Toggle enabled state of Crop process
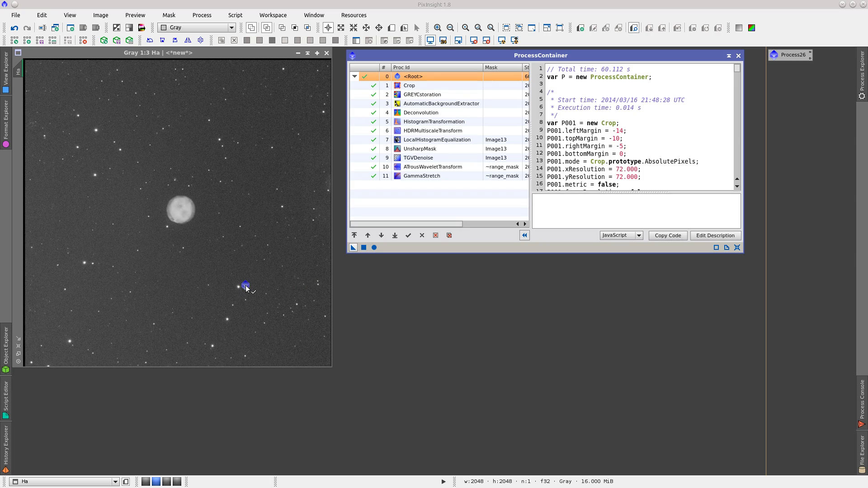 373,84
